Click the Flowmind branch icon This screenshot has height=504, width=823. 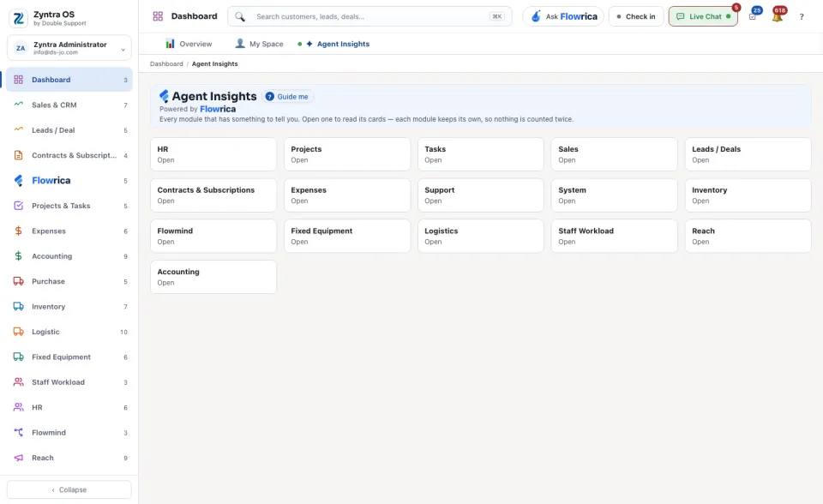click(x=18, y=433)
